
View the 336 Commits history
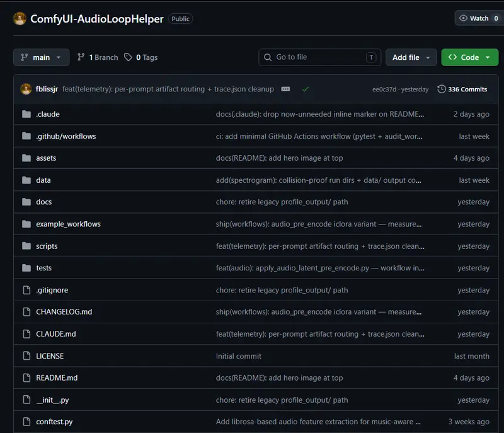click(462, 89)
